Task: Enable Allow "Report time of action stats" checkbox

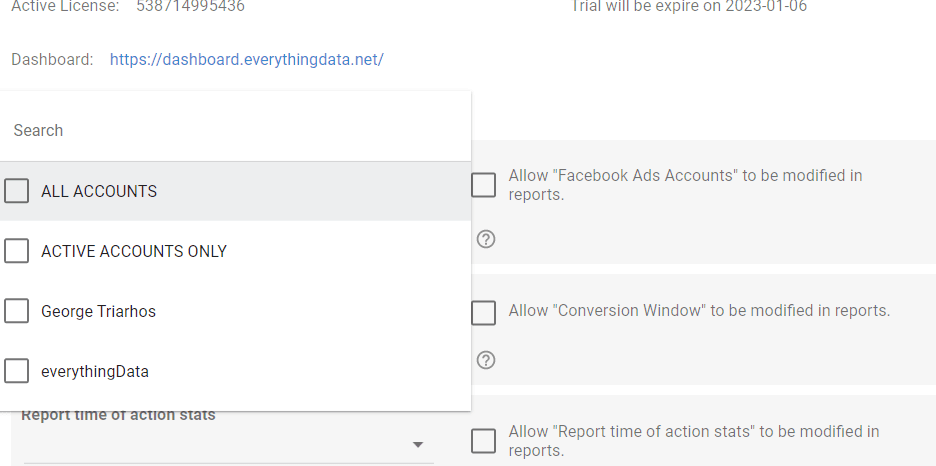Action: (484, 441)
